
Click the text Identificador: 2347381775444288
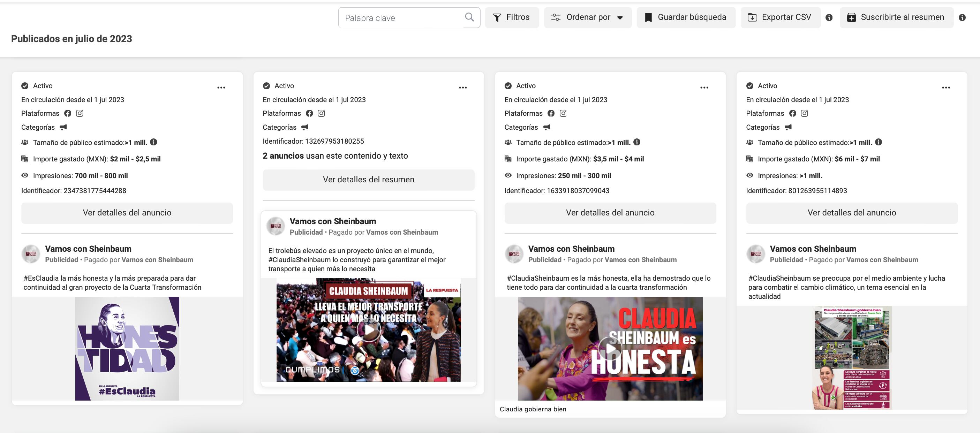[74, 191]
